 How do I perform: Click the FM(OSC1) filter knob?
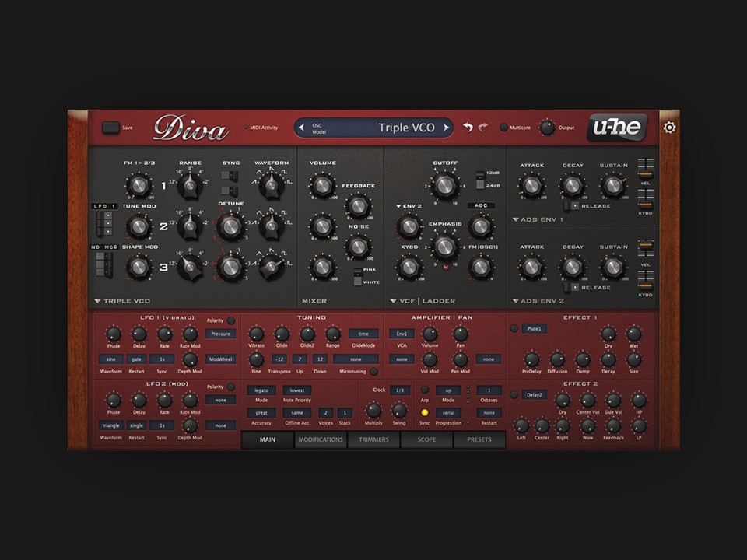click(x=481, y=267)
